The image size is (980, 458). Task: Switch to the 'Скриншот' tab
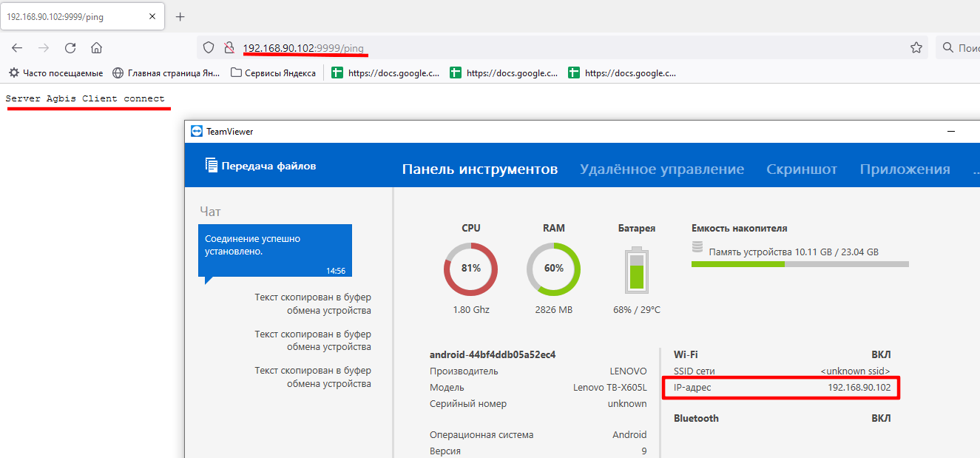click(802, 169)
